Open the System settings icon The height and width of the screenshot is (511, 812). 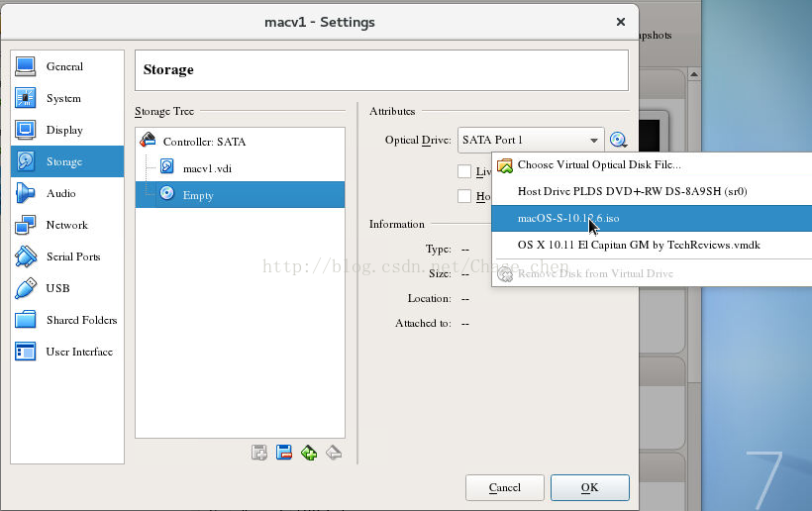[26, 98]
